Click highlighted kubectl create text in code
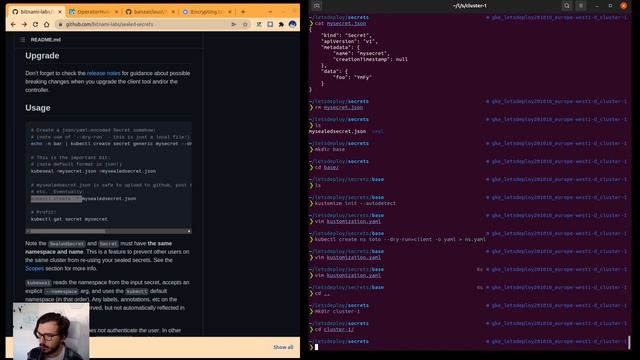Viewport: 640px width, 360px height. click(x=56, y=199)
